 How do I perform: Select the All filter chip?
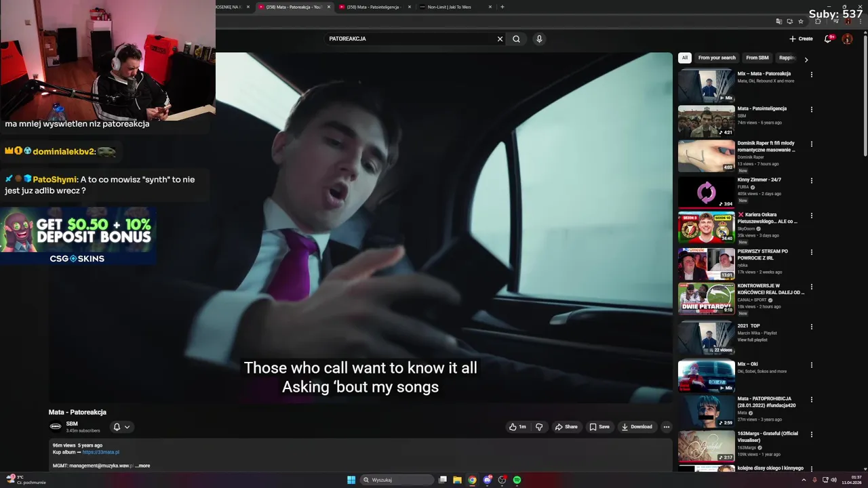pyautogui.click(x=685, y=58)
